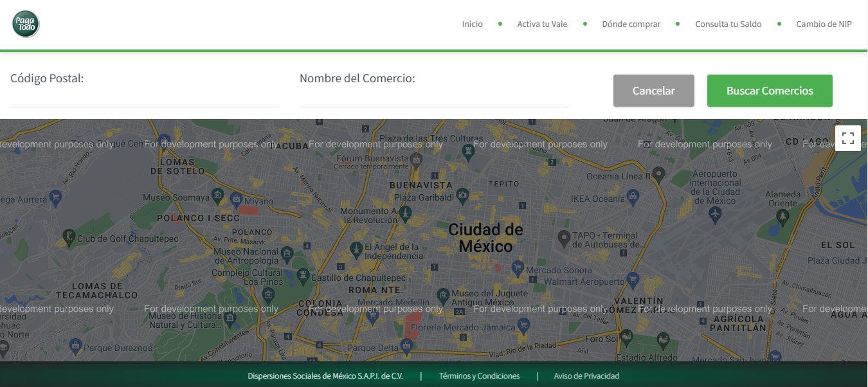Open Consulta tu Saldo page
The image size is (868, 387).
728,24
